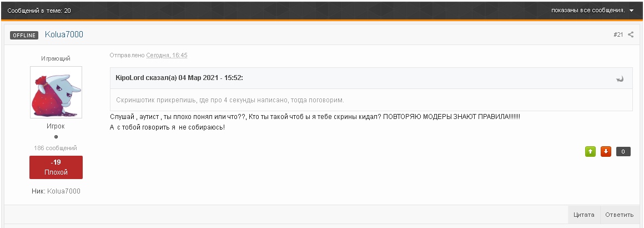
Task: Expand the dropdown arrow next to показаны все сообщения
Action: (631, 11)
